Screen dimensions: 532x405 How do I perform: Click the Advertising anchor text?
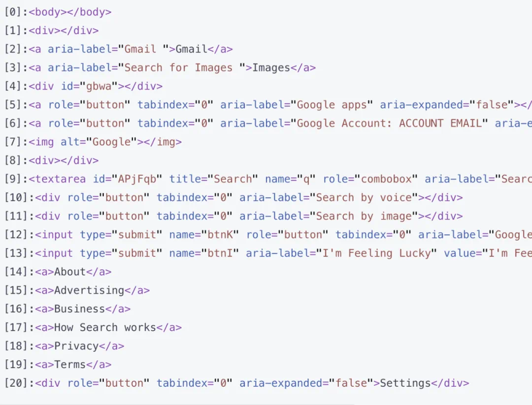click(89, 291)
